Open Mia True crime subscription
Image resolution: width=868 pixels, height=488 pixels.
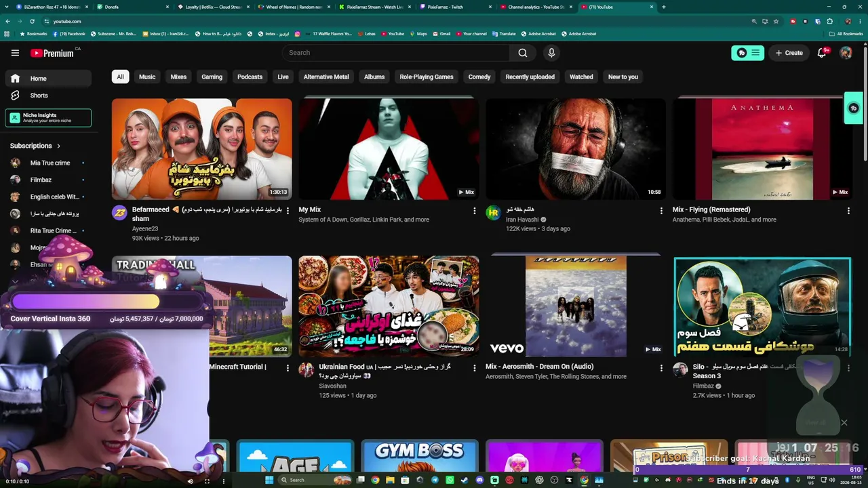48,163
